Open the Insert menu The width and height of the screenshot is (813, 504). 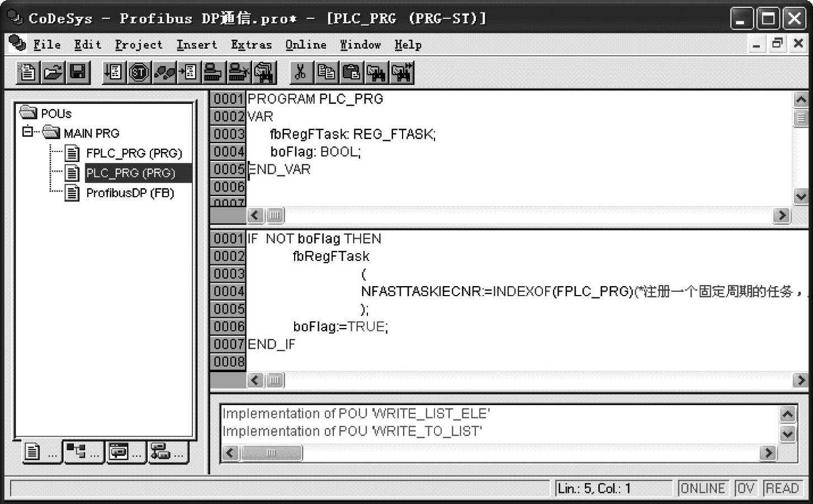tap(197, 45)
